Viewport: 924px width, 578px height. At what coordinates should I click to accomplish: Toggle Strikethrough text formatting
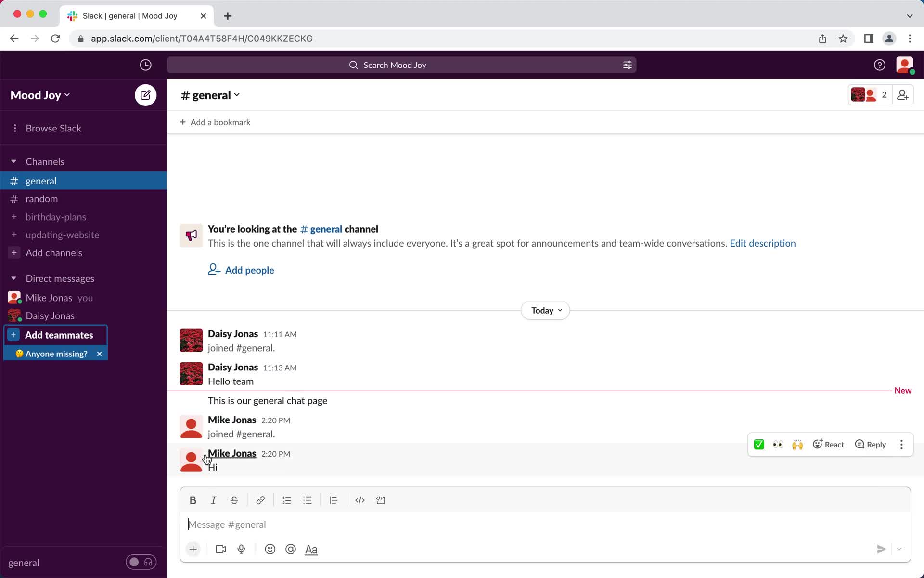[234, 500]
